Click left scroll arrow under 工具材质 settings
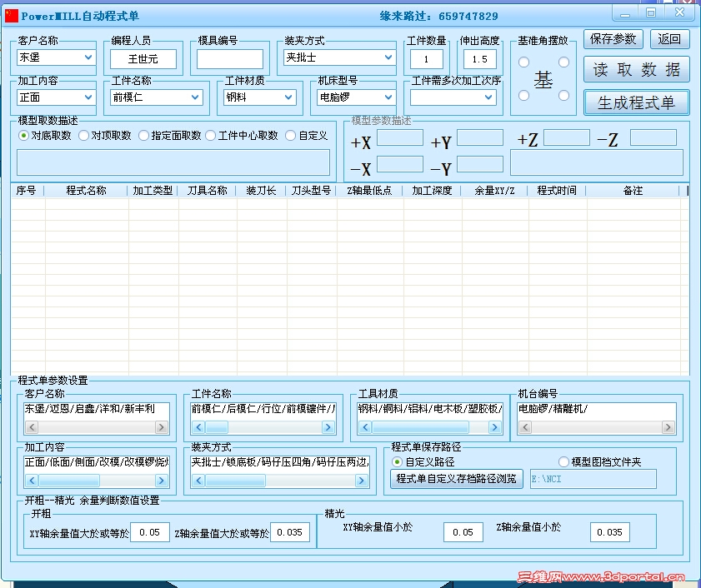This screenshot has height=588, width=701. click(365, 427)
